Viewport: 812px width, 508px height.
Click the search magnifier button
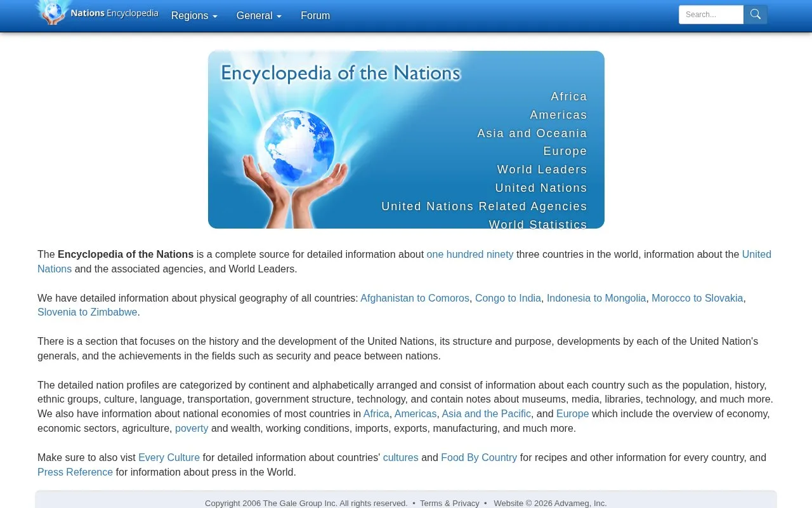tap(756, 15)
